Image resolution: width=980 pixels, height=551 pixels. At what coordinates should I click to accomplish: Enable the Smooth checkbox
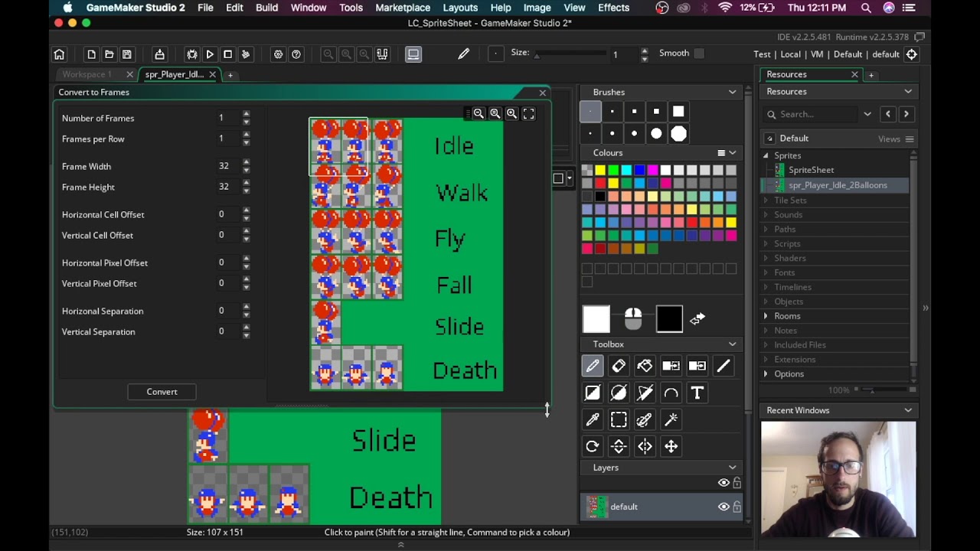click(x=699, y=54)
